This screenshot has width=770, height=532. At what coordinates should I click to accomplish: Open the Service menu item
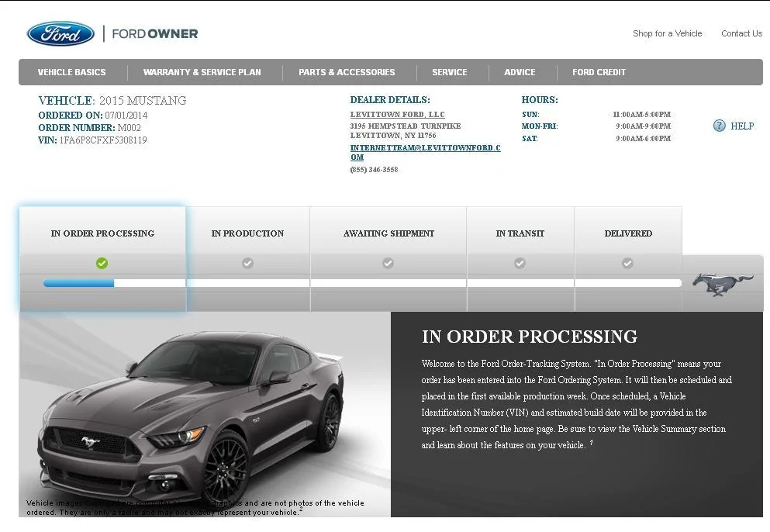tap(449, 72)
